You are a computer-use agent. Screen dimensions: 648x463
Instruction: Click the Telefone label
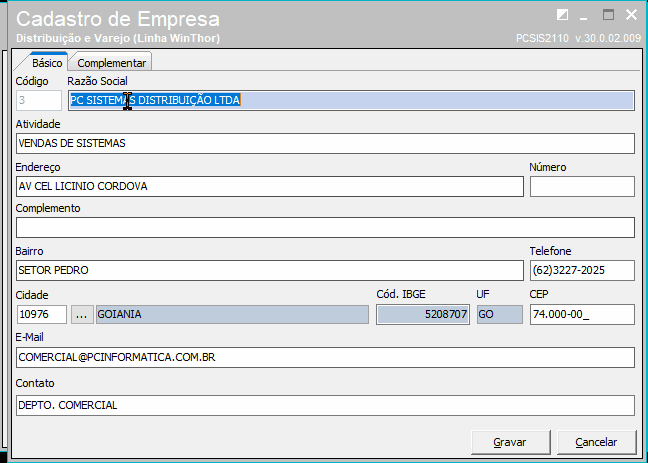(550, 251)
